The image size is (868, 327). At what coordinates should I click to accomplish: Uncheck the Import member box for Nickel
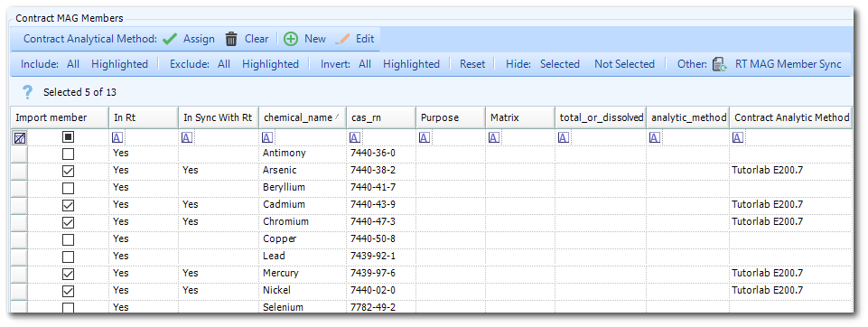(68, 291)
